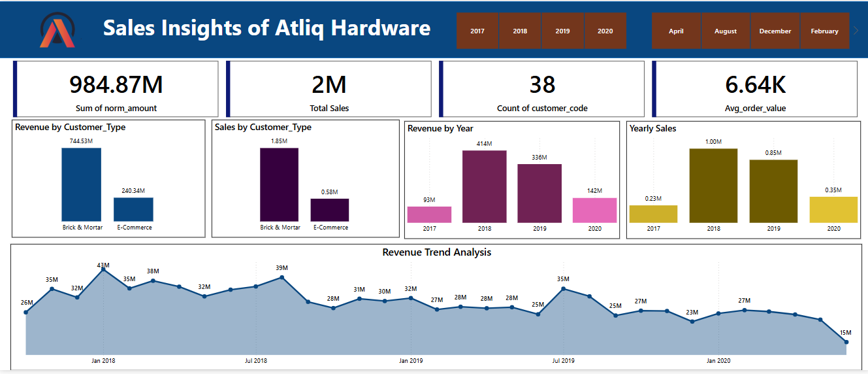Show more months with the right chevron
The width and height of the screenshot is (868, 374).
856,30
